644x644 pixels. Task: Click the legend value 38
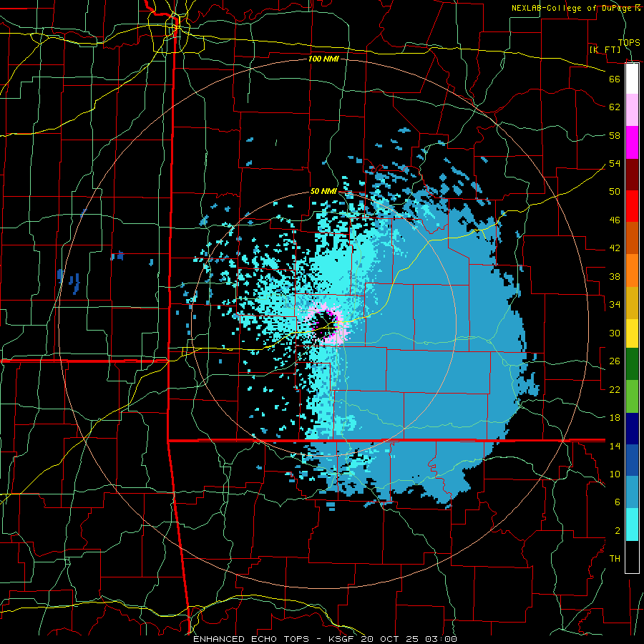615,276
